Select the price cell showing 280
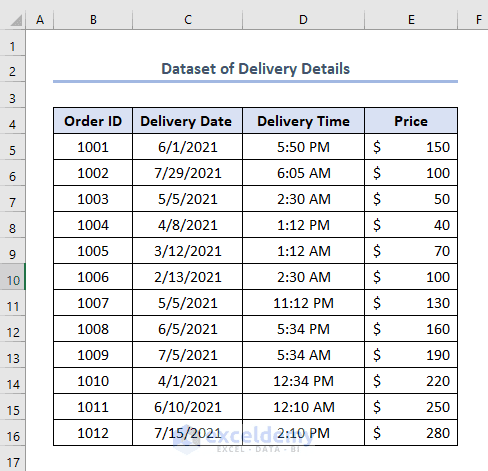This screenshot has width=488, height=471. click(x=411, y=433)
